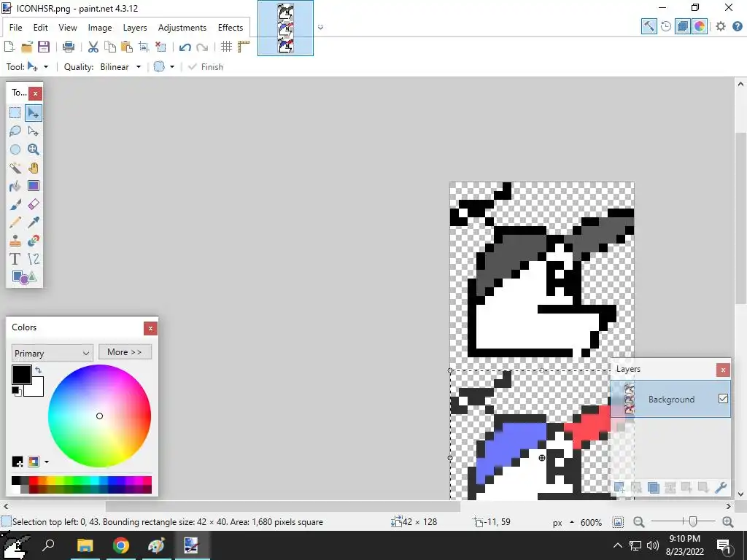Viewport: 747px width, 560px height.
Task: Select the Line/Curve tool
Action: (34, 259)
